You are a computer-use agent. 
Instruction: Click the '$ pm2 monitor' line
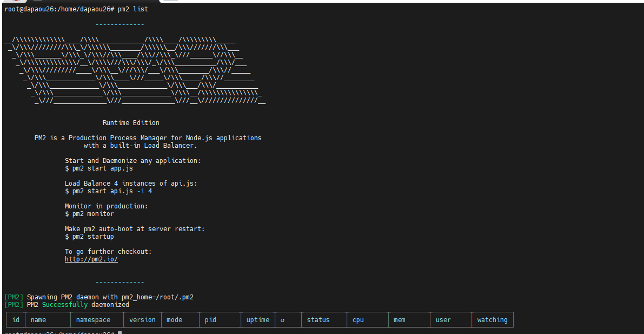pos(90,214)
